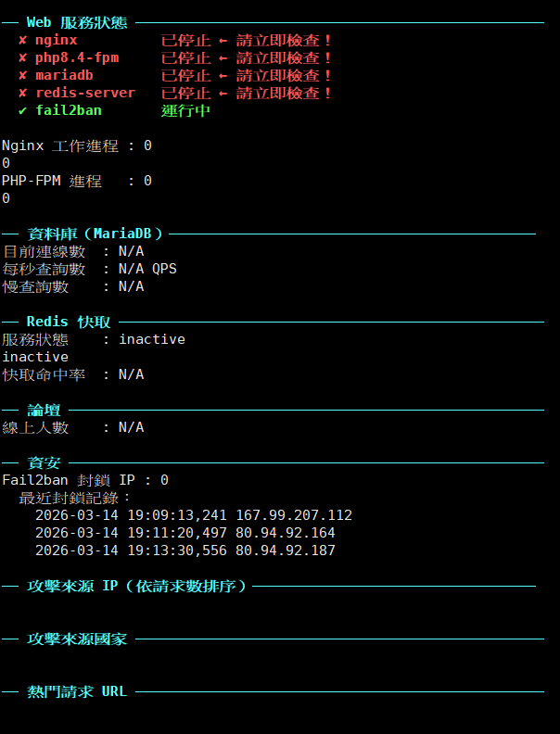Click the red X beside mariadb
This screenshot has height=734, width=560.
pos(22,76)
